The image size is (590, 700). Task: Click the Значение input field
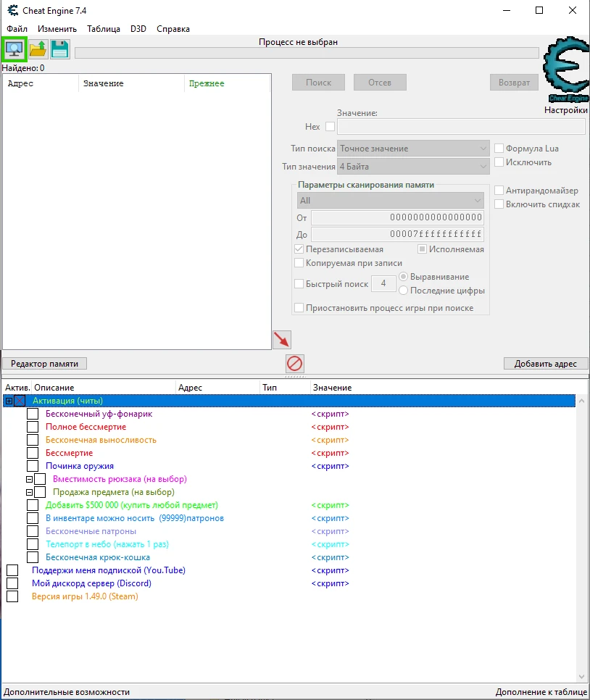[461, 127]
